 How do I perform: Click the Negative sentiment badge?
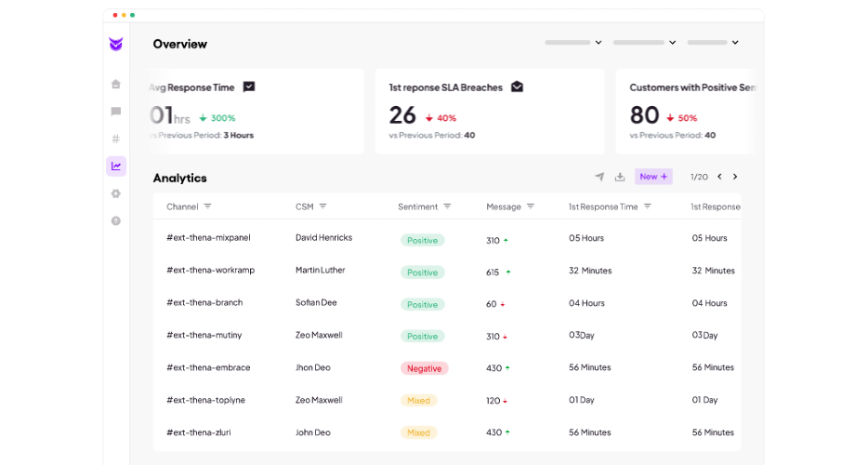pos(425,368)
